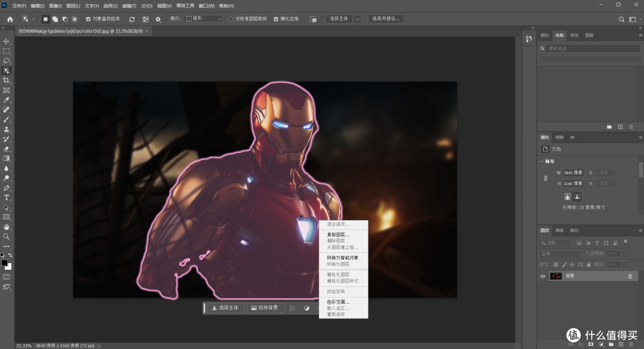Open the History panel icon

click(x=529, y=39)
